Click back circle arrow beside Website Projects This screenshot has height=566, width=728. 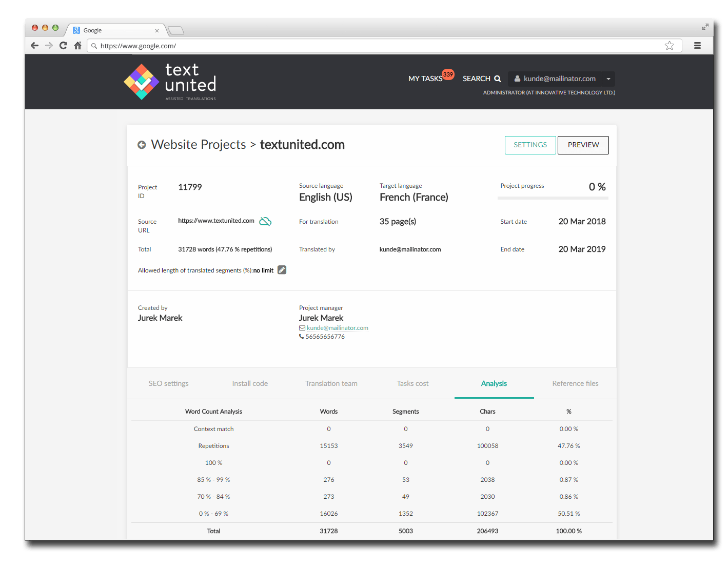[142, 145]
